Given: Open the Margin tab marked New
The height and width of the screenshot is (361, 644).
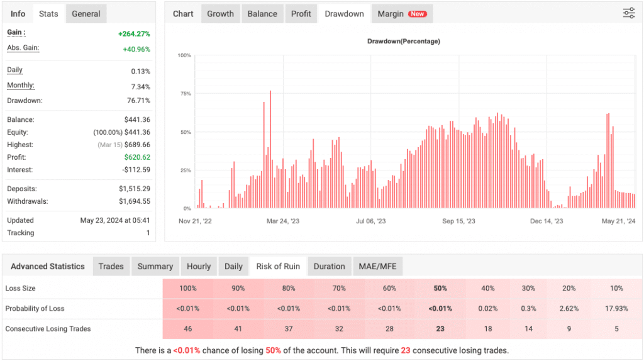Looking at the screenshot, I should click(401, 14).
